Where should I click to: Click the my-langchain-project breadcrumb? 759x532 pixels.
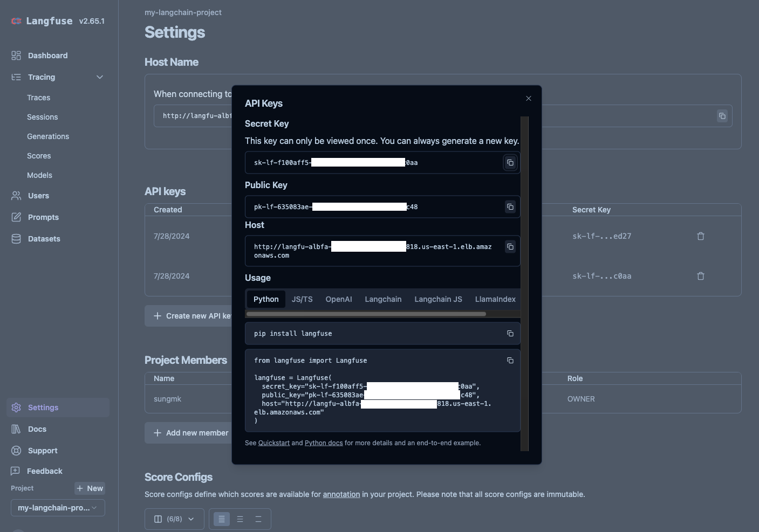pos(183,12)
